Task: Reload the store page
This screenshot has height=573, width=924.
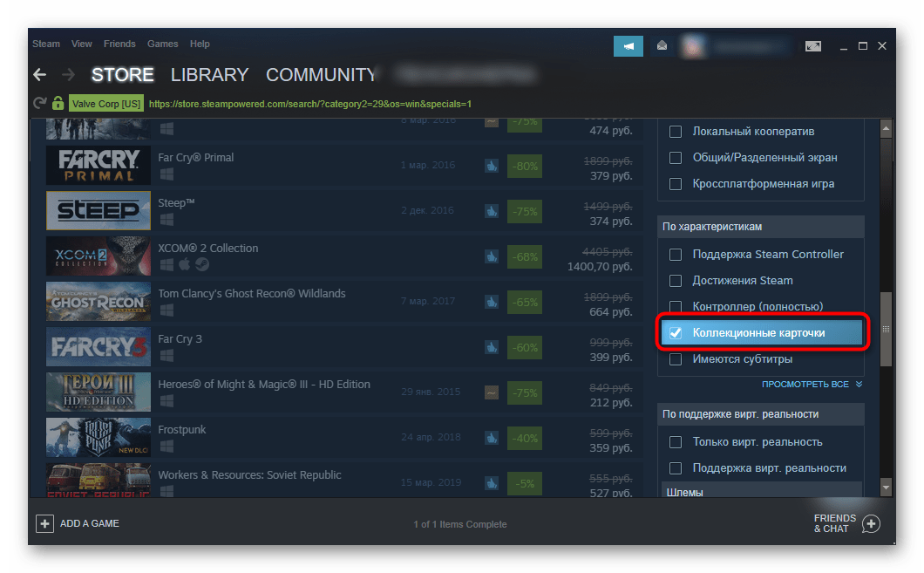Action: 39,104
